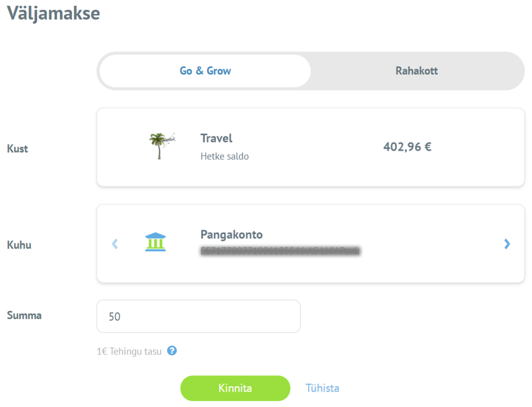Click the blurred bank account number
Image resolution: width=532 pixels, height=407 pixels.
280,251
